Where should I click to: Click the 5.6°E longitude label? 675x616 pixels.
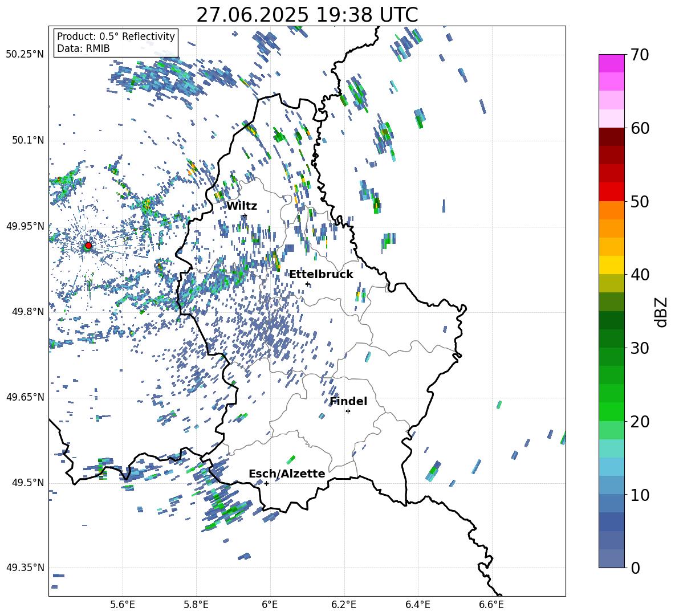[123, 605]
